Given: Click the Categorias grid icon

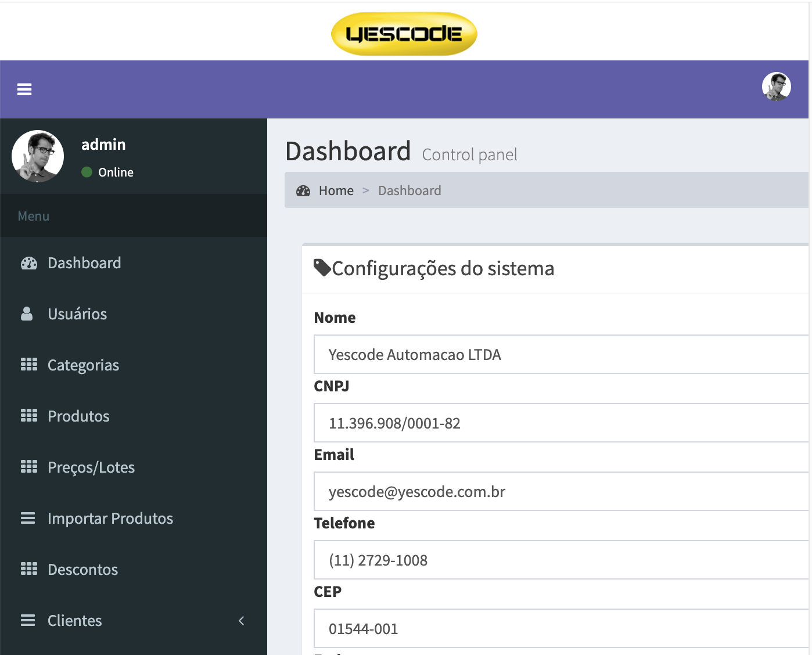Looking at the screenshot, I should click(x=29, y=365).
